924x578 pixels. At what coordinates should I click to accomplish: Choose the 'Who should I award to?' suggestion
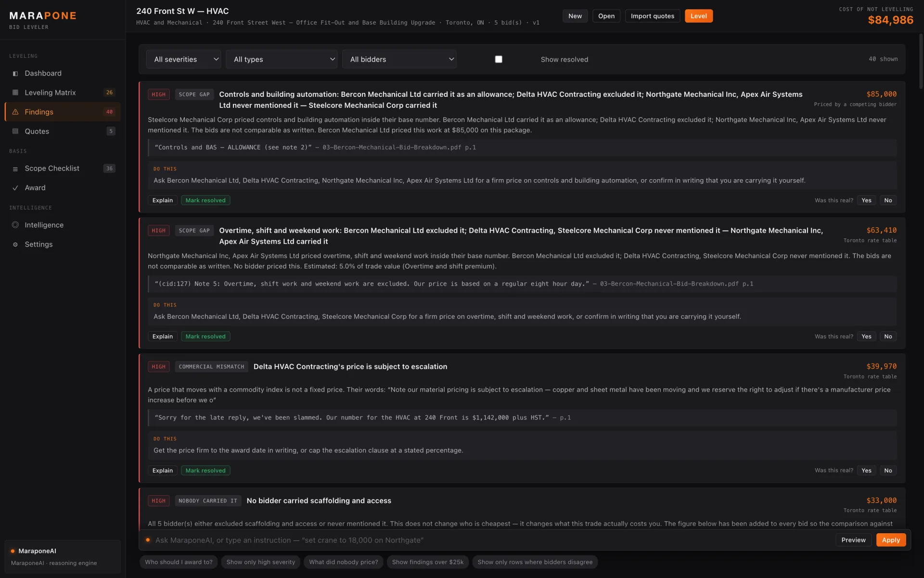[x=179, y=562]
